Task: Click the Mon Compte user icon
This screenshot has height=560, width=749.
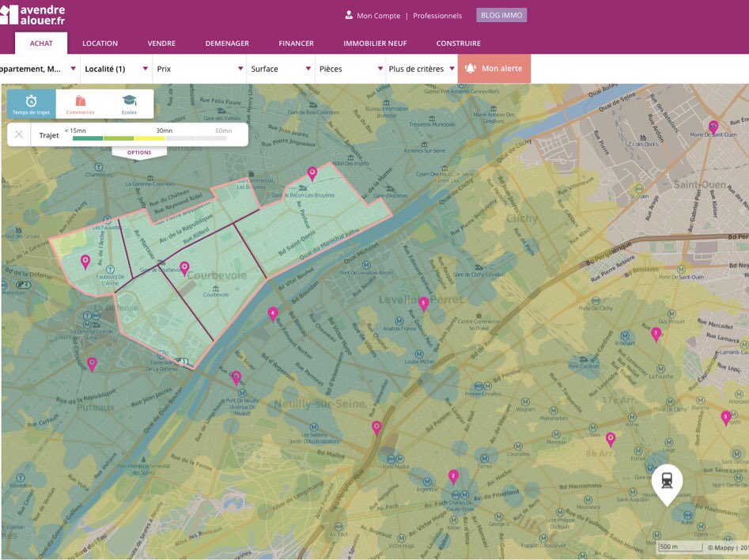Action: click(349, 15)
